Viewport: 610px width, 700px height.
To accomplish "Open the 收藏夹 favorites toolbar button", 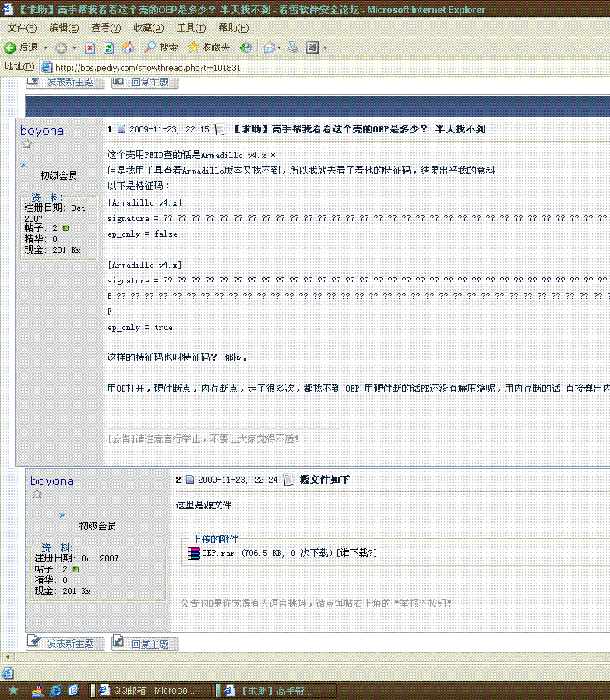I will [209, 47].
